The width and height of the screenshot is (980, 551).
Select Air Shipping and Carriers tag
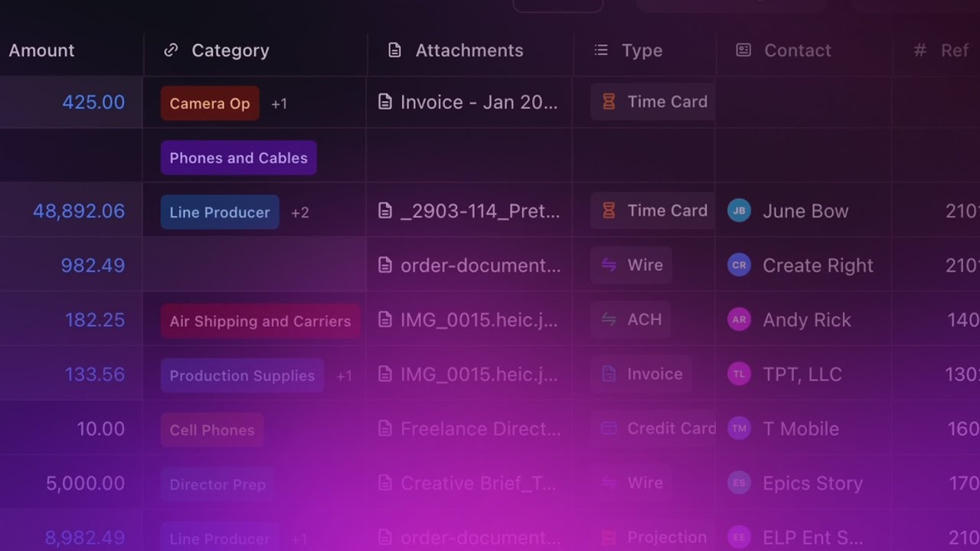pos(260,321)
